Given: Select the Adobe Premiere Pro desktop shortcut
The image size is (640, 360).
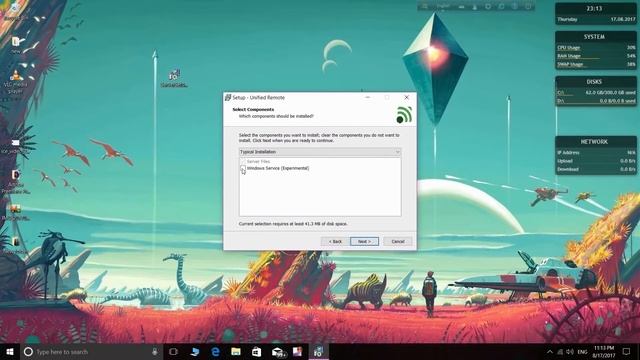Looking at the screenshot, I should [x=16, y=182].
